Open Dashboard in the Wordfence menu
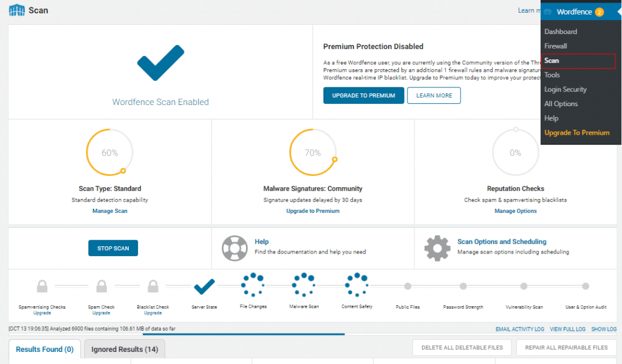 [561, 32]
